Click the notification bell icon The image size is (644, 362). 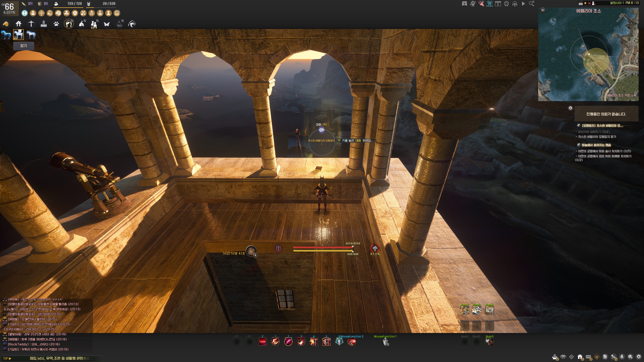click(622, 357)
